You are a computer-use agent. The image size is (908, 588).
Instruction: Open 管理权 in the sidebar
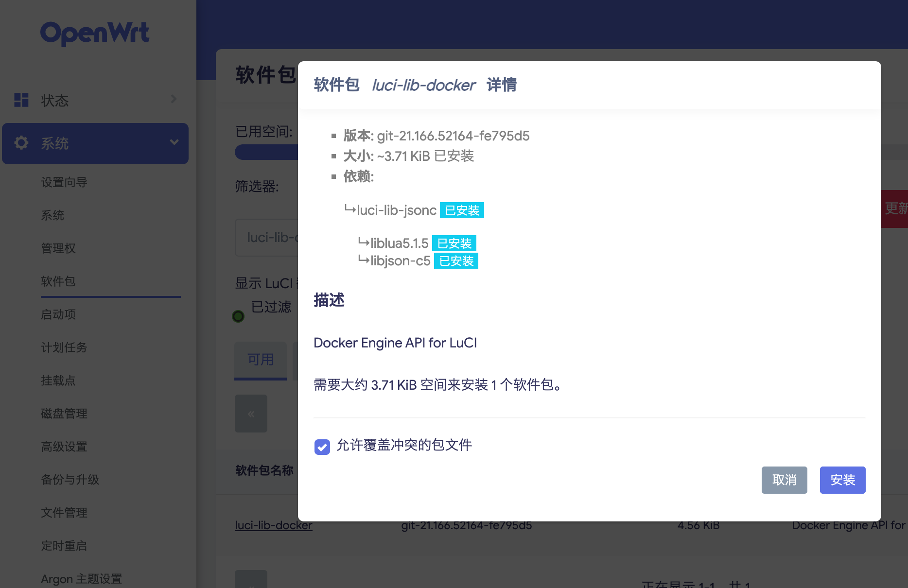(x=58, y=248)
